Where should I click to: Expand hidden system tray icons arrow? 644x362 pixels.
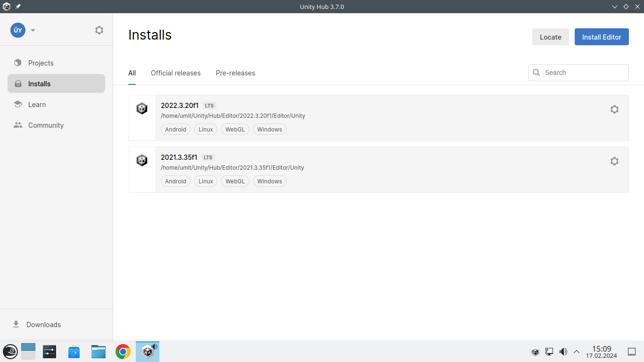point(577,352)
